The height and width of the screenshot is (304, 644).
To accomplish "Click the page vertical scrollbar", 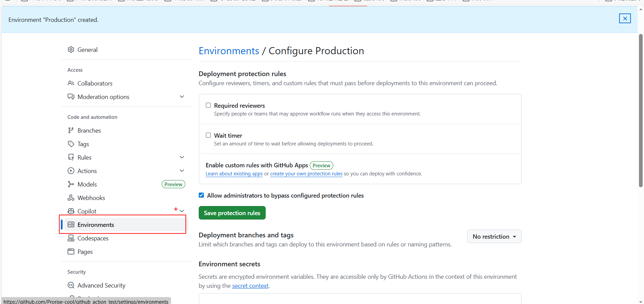I will (641, 111).
